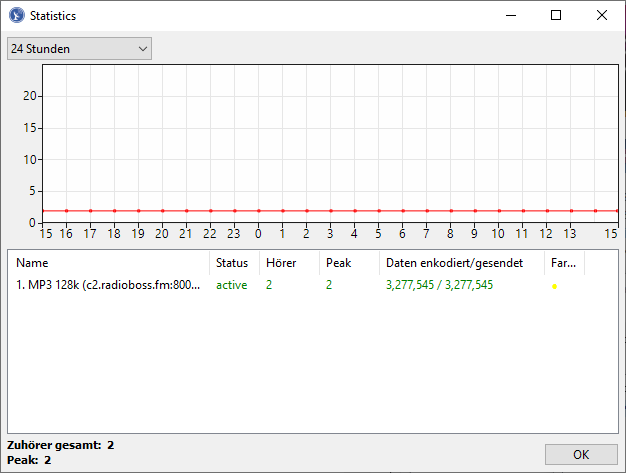The width and height of the screenshot is (626, 473).
Task: Minimize the Statistics window
Action: [511, 16]
